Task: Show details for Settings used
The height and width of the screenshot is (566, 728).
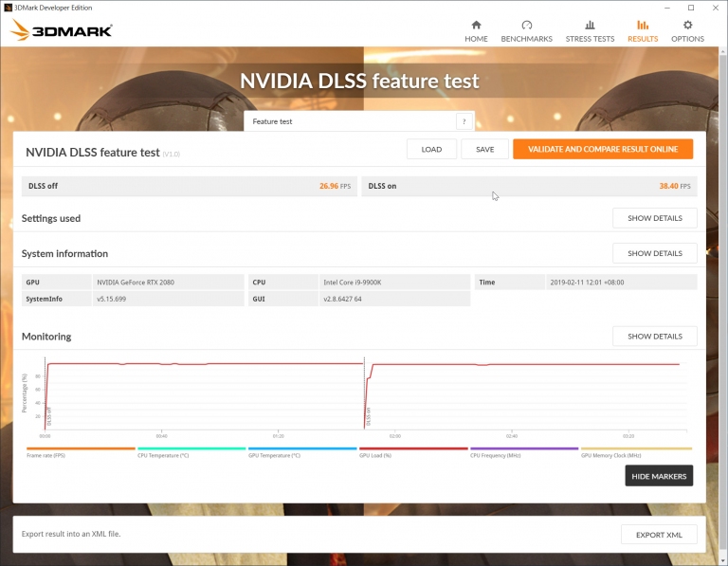Action: tap(655, 218)
